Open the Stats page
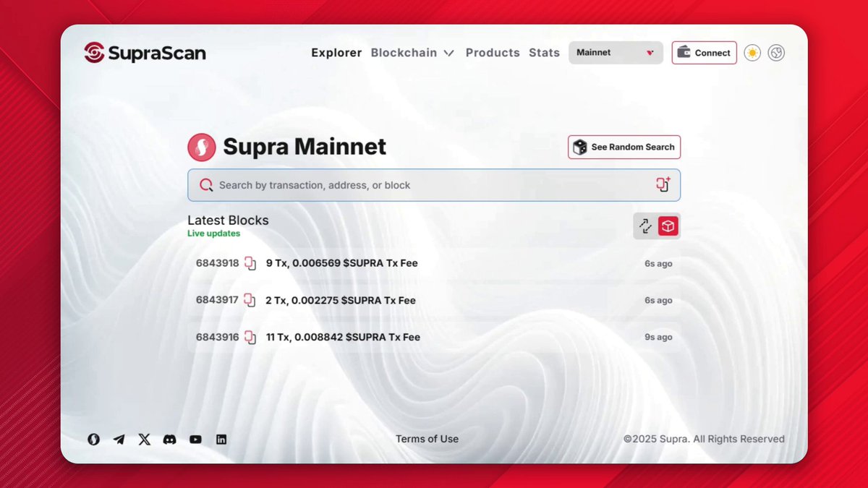 click(x=544, y=53)
